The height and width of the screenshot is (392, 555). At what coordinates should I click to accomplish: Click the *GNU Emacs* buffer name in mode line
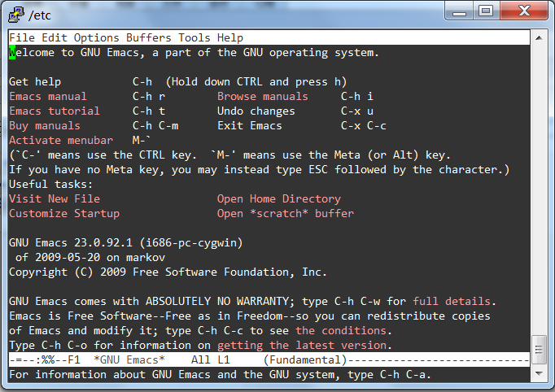pyautogui.click(x=129, y=359)
